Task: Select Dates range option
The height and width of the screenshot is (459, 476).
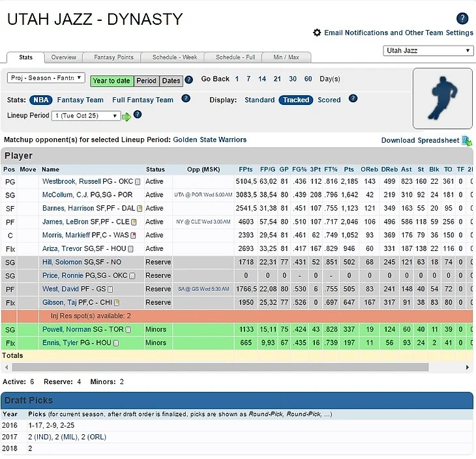Action: 171,81
